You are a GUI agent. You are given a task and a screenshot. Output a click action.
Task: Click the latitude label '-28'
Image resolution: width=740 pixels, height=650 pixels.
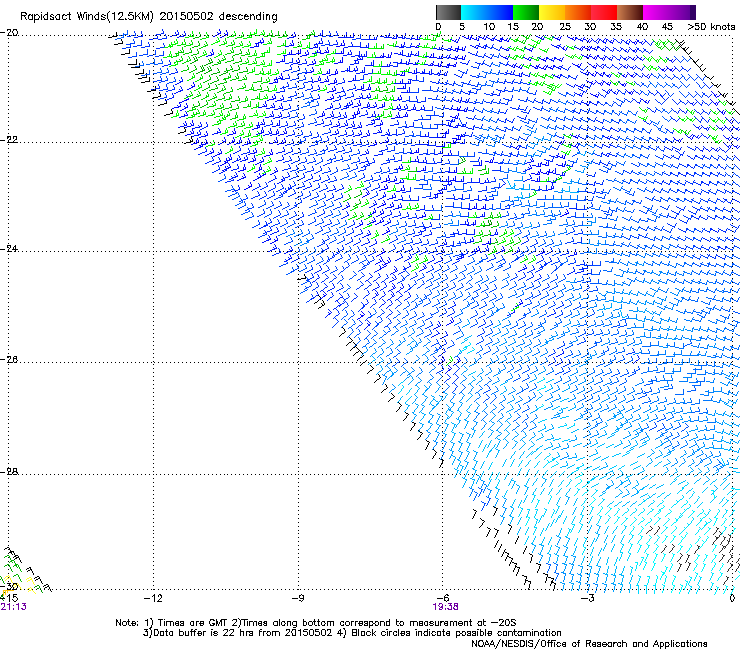[9, 472]
